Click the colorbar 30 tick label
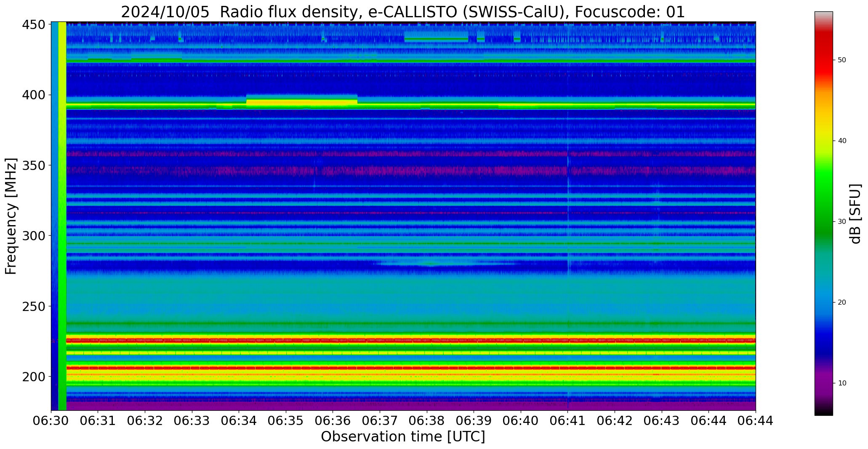The width and height of the screenshot is (868, 449). click(842, 222)
